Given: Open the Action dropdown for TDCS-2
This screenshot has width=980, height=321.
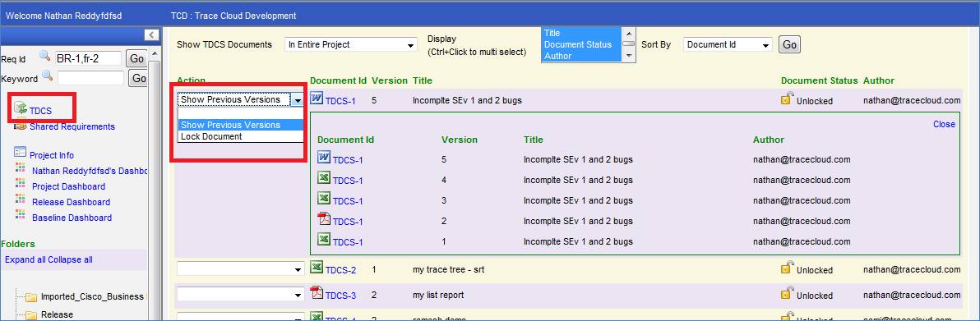Looking at the screenshot, I should 241,268.
